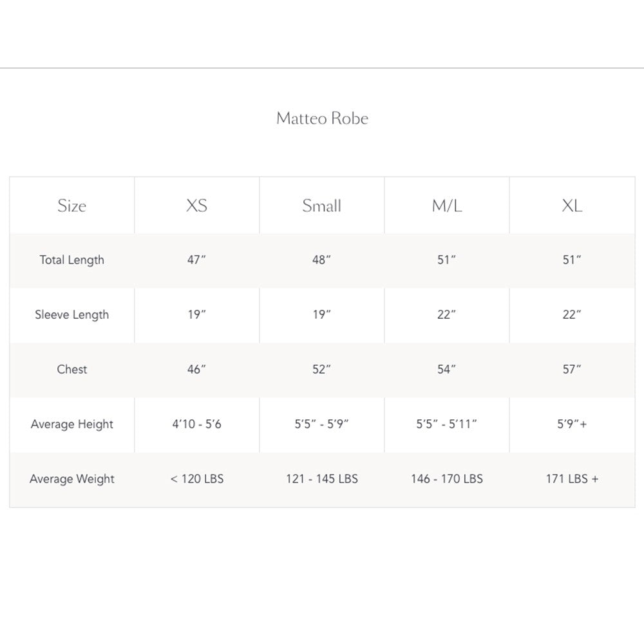
Task: Click the Matteo Robe title
Action: 322,118
